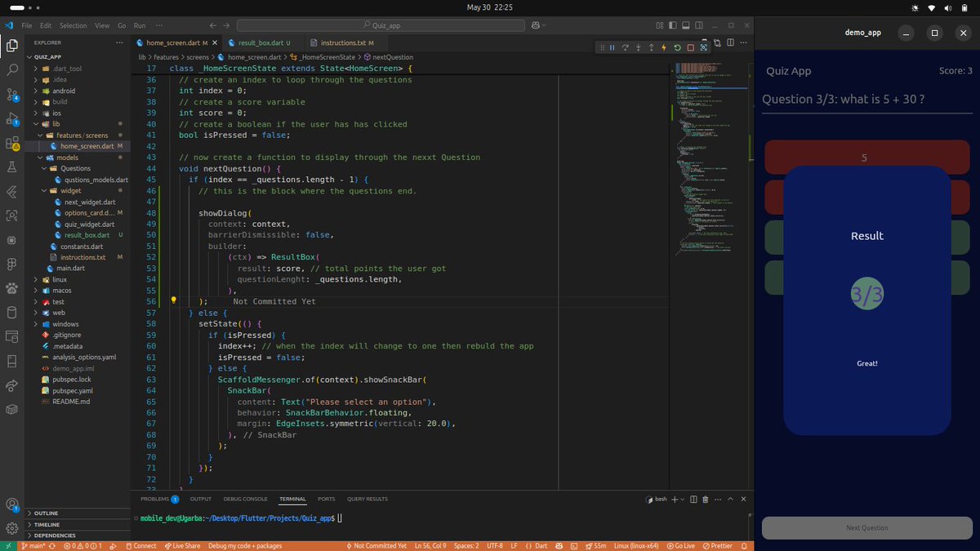Viewport: 980px width, 551px height.
Task: Open the Run and Debug view
Action: (12, 118)
